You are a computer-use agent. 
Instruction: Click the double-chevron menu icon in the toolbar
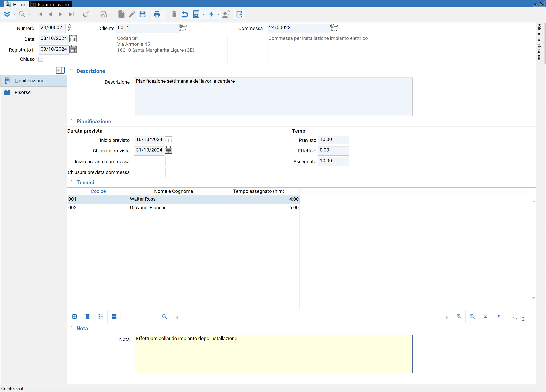(x=7, y=14)
